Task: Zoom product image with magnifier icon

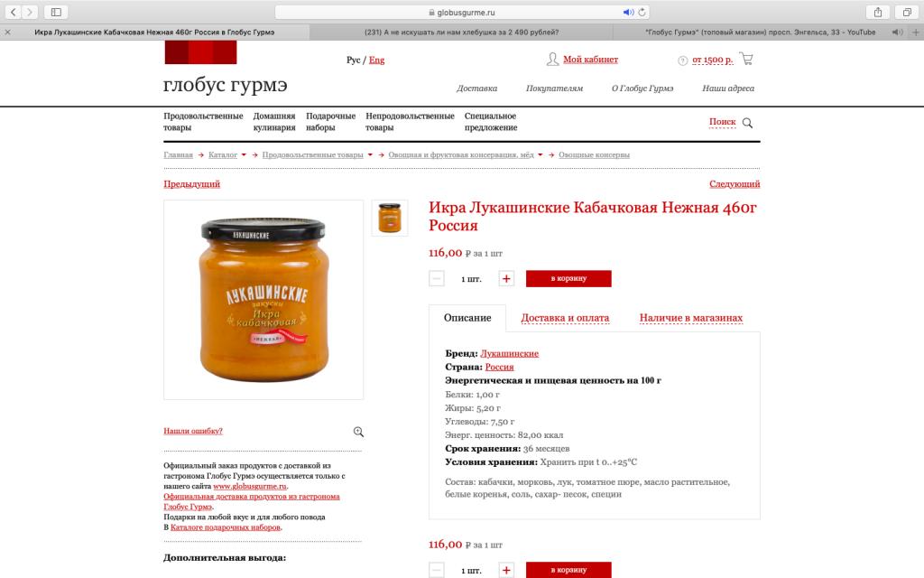Action: [358, 432]
